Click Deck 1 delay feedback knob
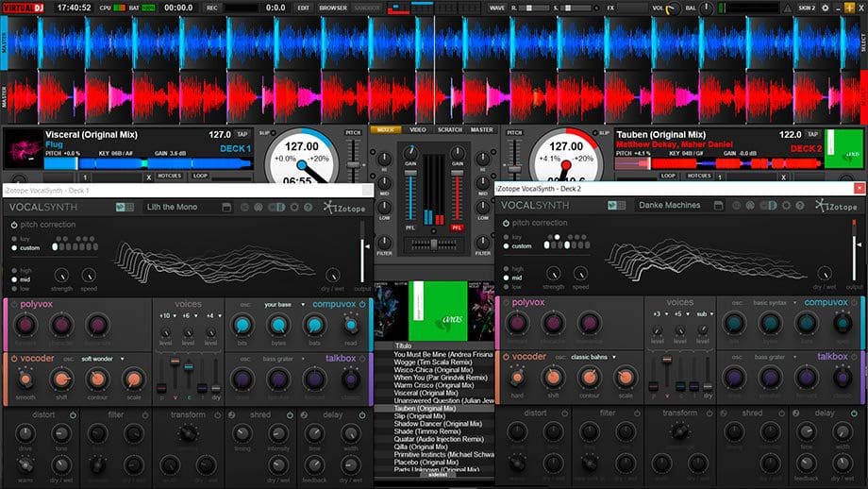Viewport: 868px width, 489px height. (x=314, y=465)
